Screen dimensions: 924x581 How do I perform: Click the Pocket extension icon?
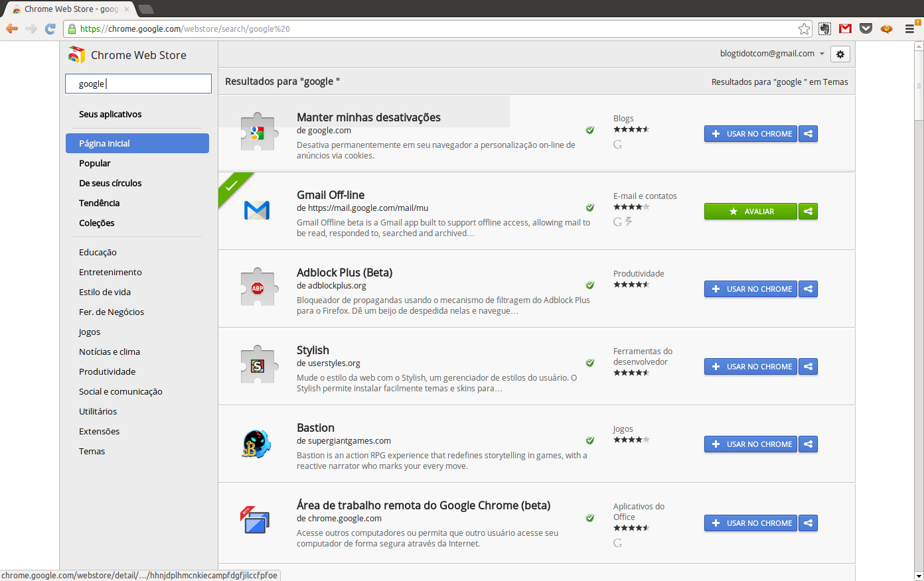866,29
